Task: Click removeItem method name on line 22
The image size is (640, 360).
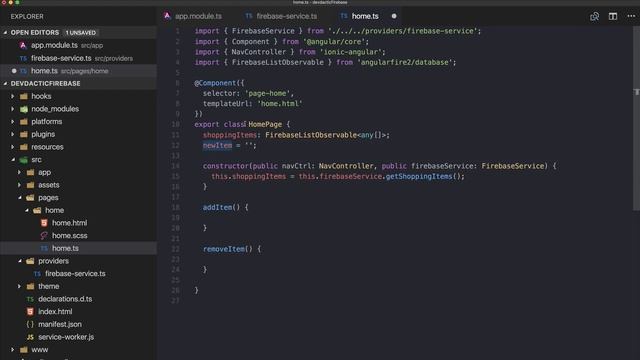Action: point(224,249)
